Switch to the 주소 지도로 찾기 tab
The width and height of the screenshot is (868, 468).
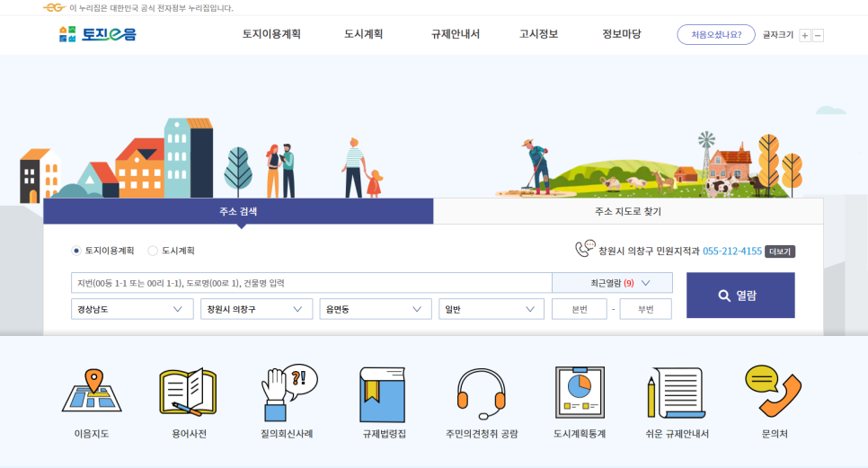click(628, 211)
